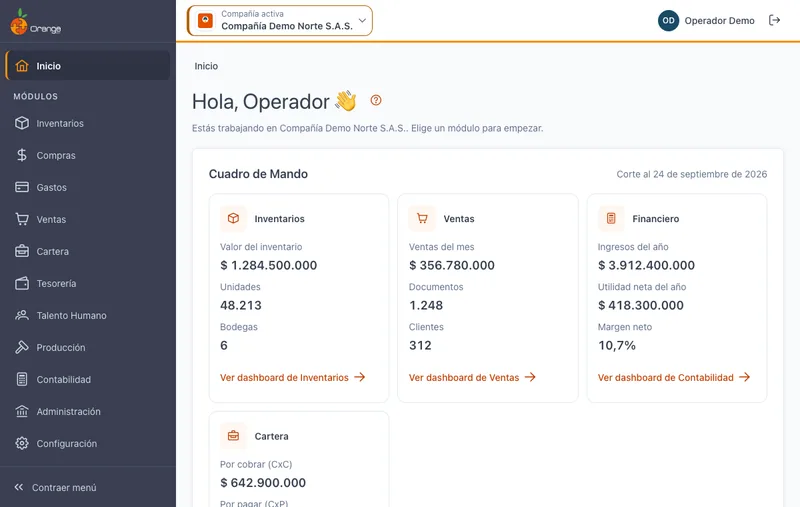Click the logout icon in header
The height and width of the screenshot is (507, 800).
(774, 20)
